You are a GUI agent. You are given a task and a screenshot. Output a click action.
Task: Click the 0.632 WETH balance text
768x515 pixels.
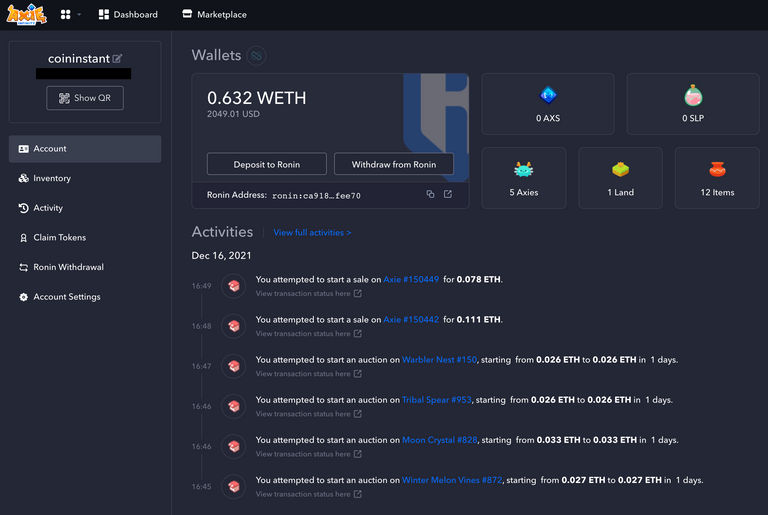(257, 98)
